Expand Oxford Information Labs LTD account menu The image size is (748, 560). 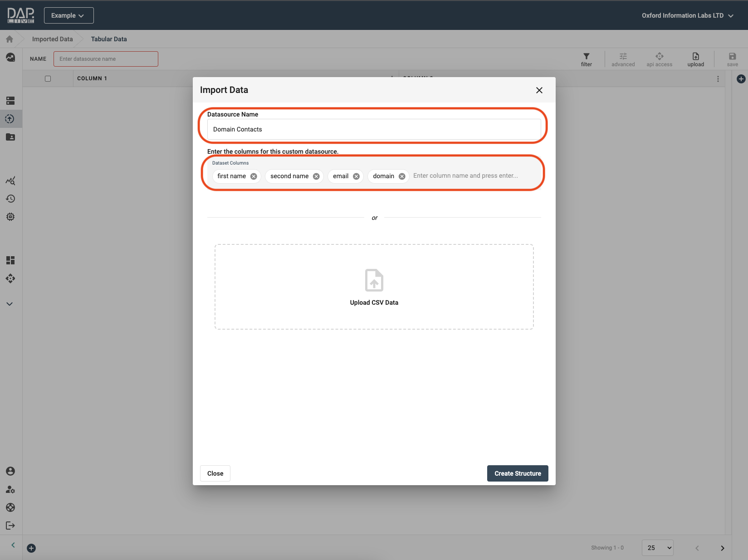pos(687,15)
